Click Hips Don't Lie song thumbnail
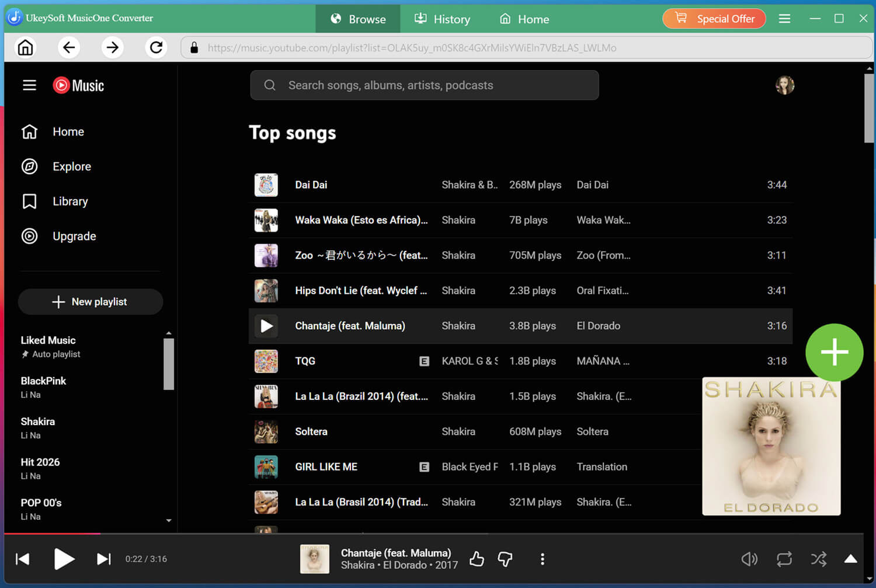876x588 pixels. (266, 291)
